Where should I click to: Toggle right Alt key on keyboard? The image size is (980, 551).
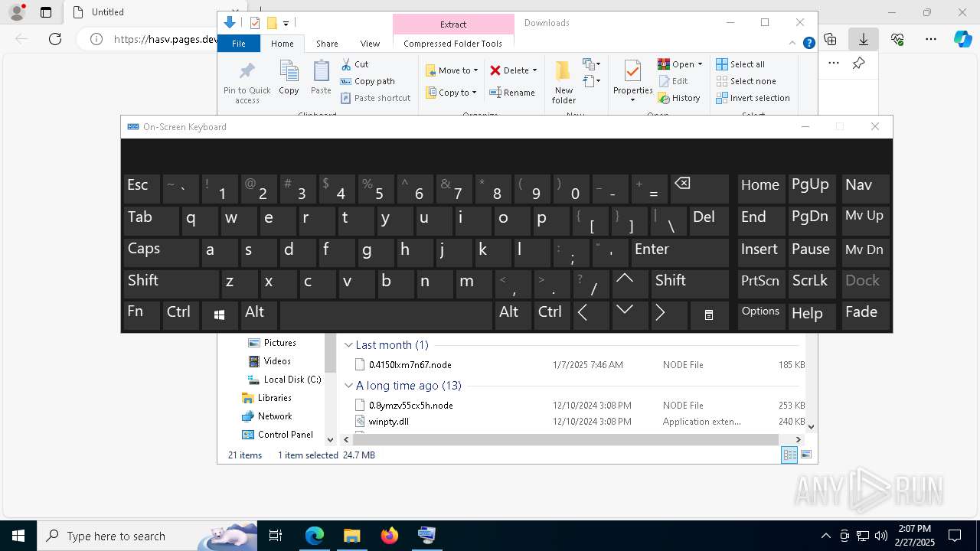pyautogui.click(x=512, y=315)
